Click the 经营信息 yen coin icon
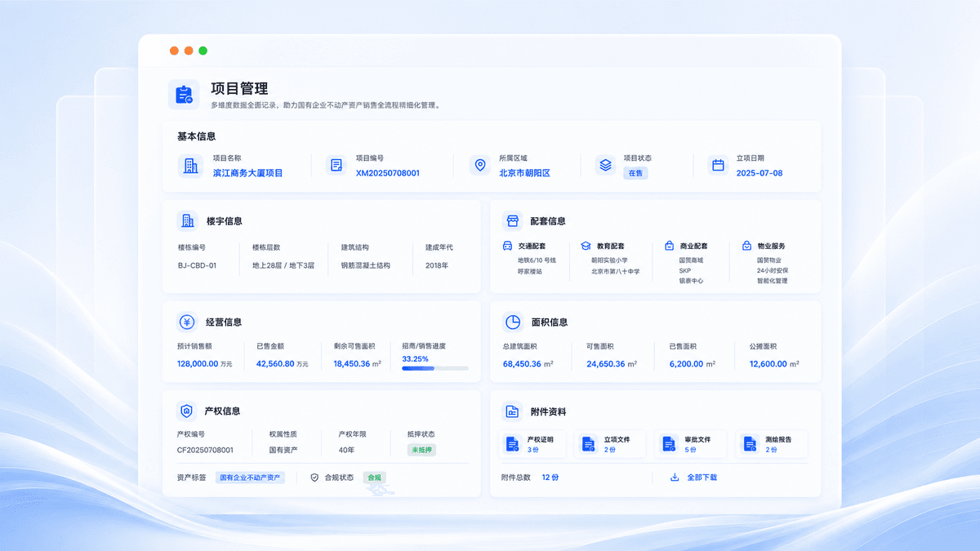The width and height of the screenshot is (980, 551). [x=188, y=322]
